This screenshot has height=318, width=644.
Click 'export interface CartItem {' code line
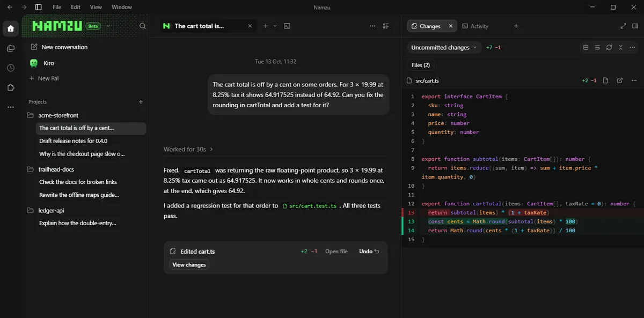464,97
